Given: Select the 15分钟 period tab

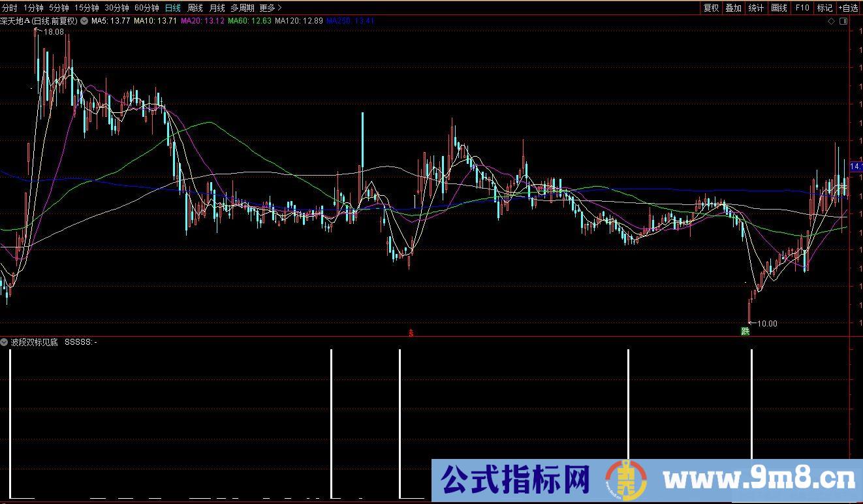Looking at the screenshot, I should point(86,8).
